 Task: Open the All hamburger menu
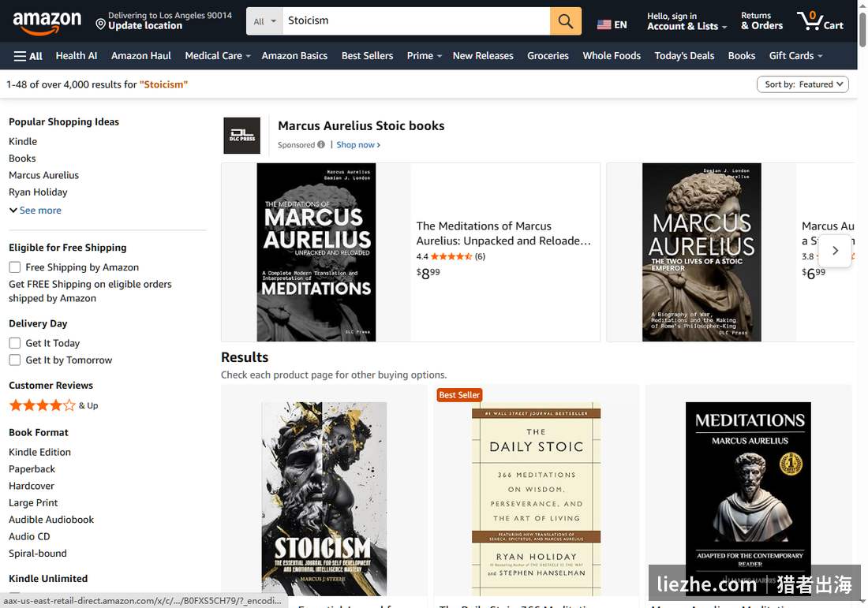click(28, 56)
